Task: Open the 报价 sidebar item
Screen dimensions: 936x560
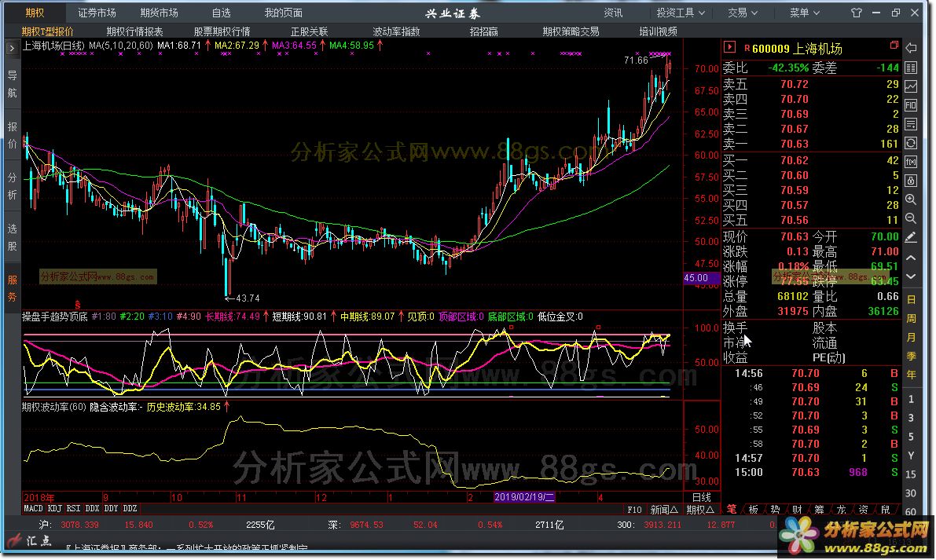Action: pyautogui.click(x=12, y=135)
